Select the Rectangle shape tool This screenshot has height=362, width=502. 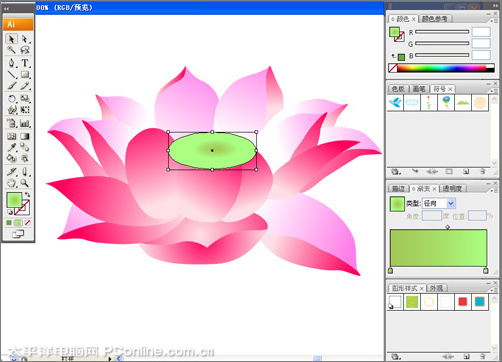click(x=25, y=74)
